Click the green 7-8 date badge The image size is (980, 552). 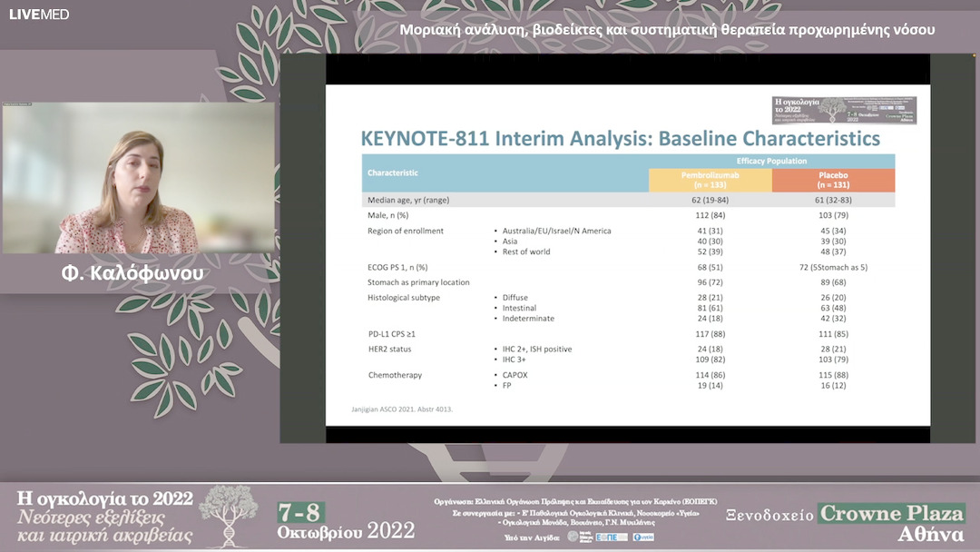[x=302, y=512]
